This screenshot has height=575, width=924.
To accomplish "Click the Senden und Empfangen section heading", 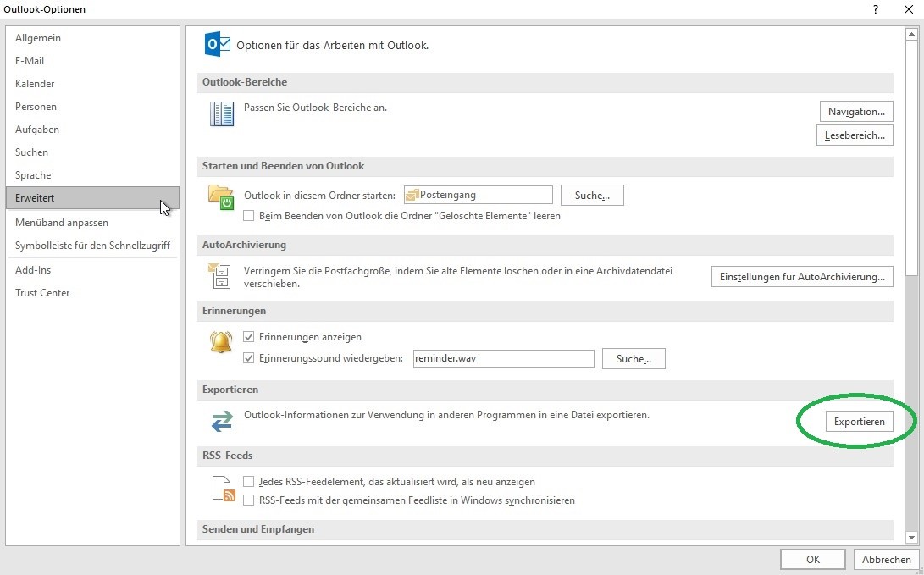I will tap(258, 529).
